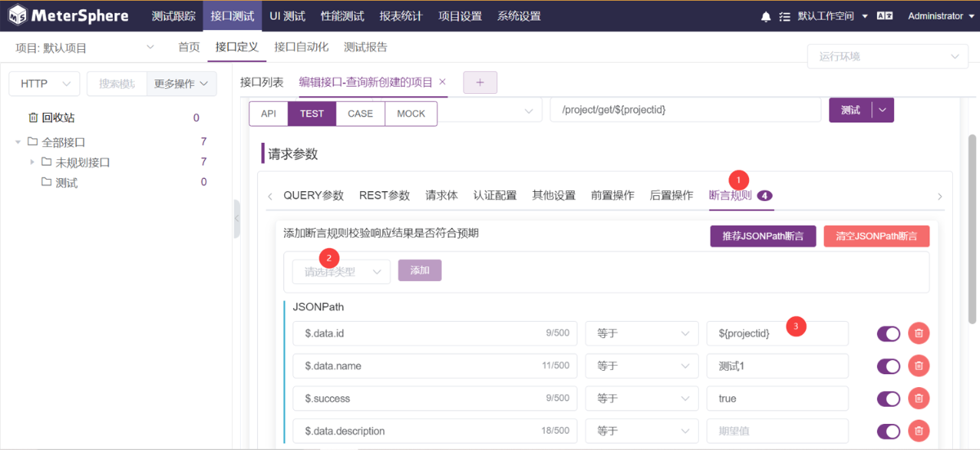Open the 测试 button dropdown arrow
Viewport: 980px width, 450px height.
[883, 110]
